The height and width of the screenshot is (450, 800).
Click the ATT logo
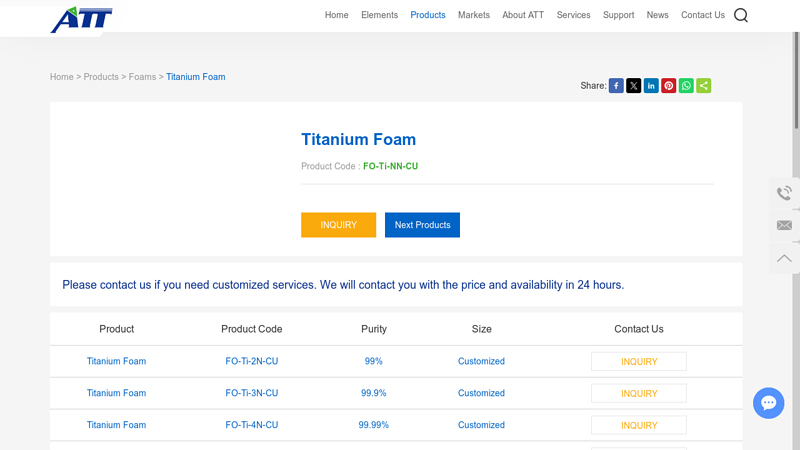point(81,20)
